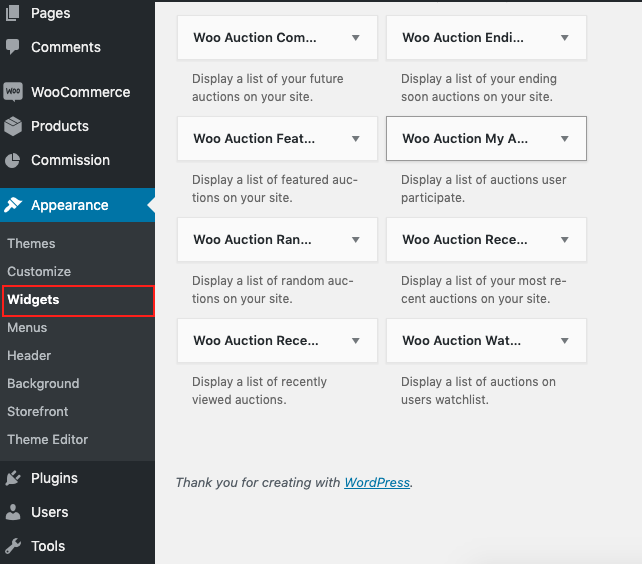Expand the Woo Auction Com... widget arrow

(356, 38)
